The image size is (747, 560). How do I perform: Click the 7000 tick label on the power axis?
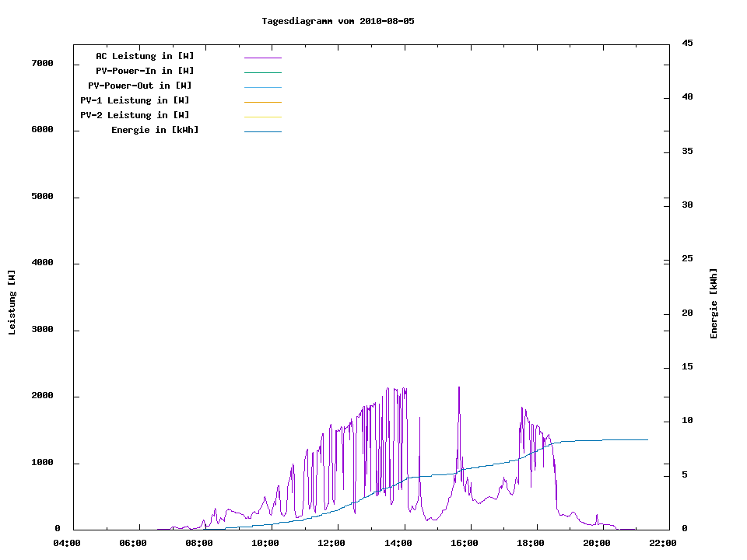click(42, 64)
